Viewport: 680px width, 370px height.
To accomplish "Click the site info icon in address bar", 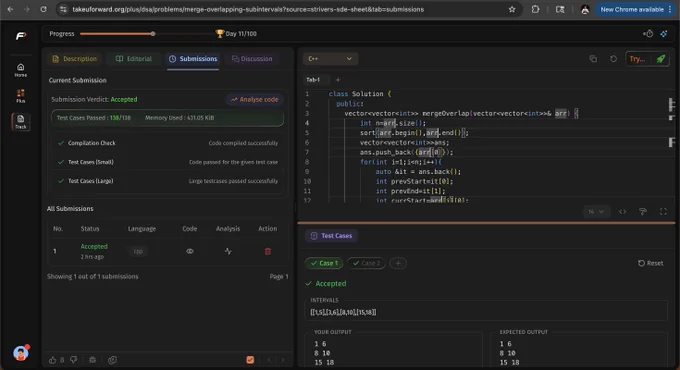I will 63,9.
